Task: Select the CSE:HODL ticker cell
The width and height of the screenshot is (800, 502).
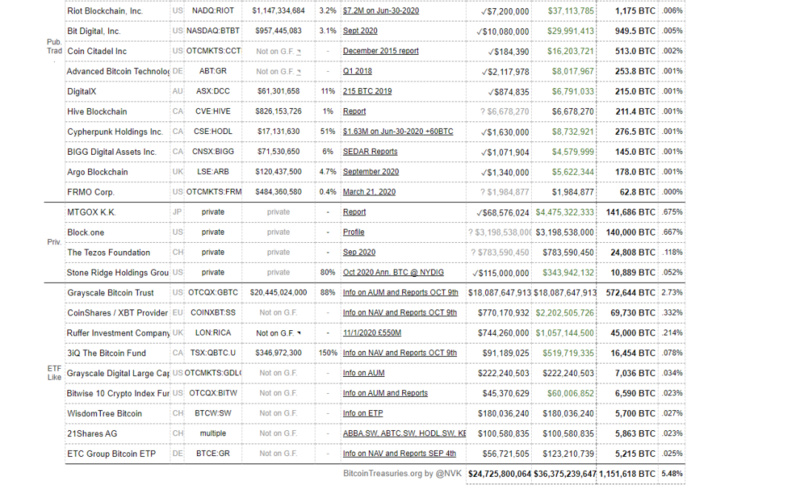Action: tap(213, 132)
